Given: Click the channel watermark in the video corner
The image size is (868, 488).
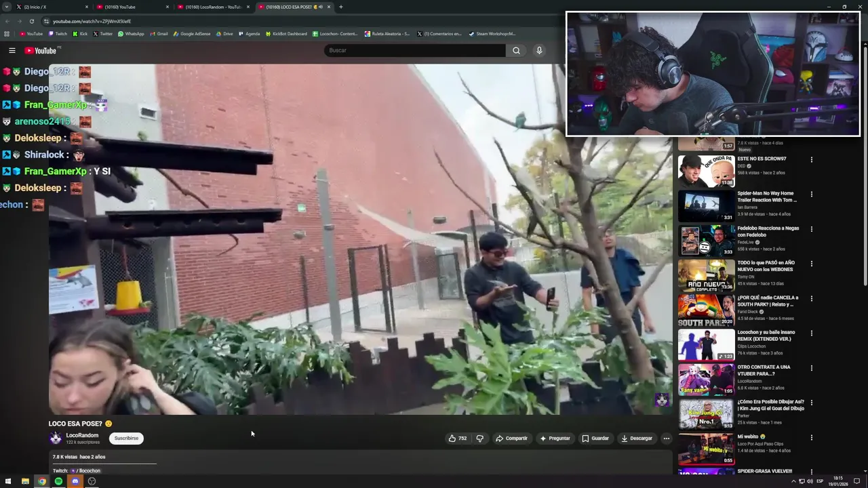Looking at the screenshot, I should click(662, 400).
